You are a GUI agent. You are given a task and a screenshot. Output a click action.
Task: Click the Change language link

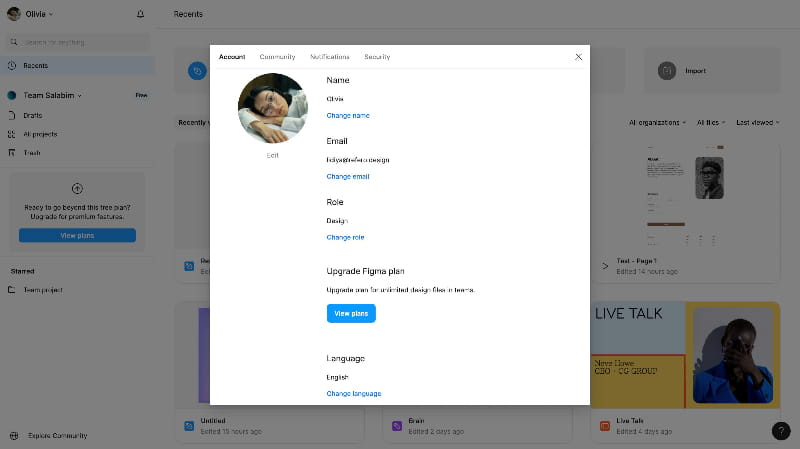pyautogui.click(x=354, y=393)
